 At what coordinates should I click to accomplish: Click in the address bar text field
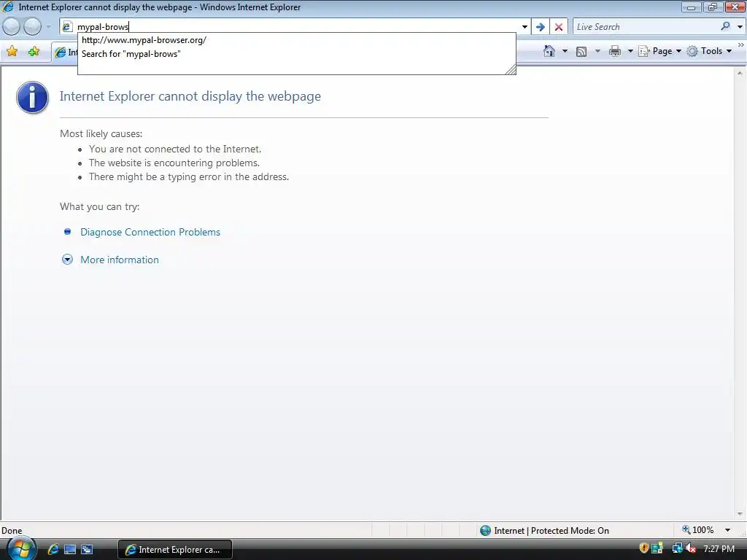click(x=295, y=27)
